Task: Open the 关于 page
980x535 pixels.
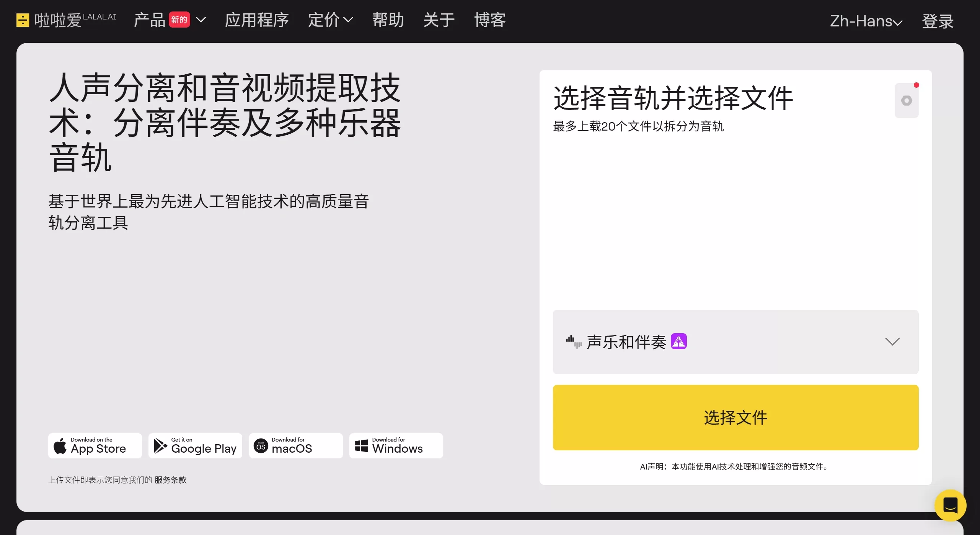Action: (438, 20)
